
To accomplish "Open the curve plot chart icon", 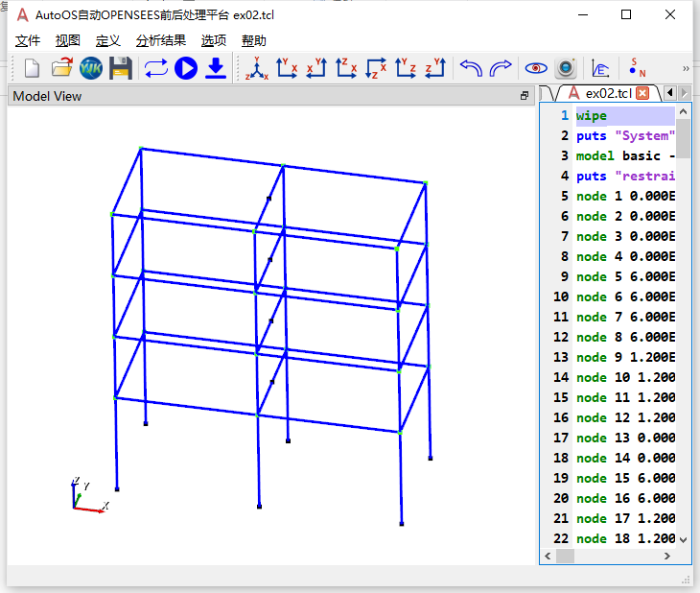I will click(600, 68).
